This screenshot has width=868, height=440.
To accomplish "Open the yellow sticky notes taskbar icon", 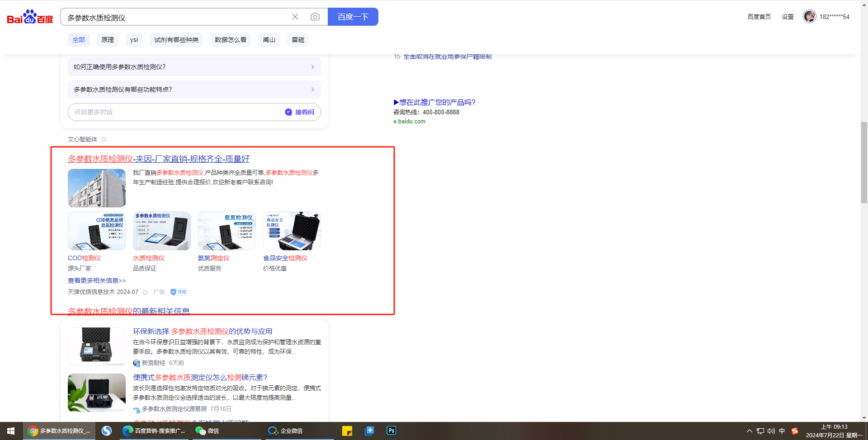I will (347, 431).
